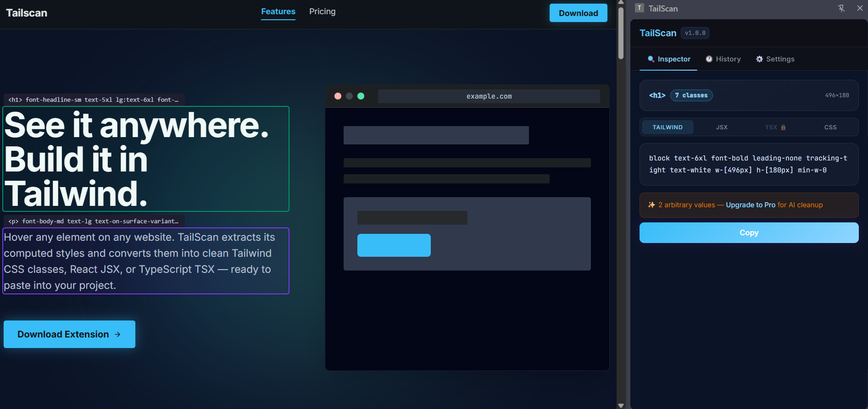The height and width of the screenshot is (409, 868).
Task: Select the CSS output format
Action: (830, 127)
